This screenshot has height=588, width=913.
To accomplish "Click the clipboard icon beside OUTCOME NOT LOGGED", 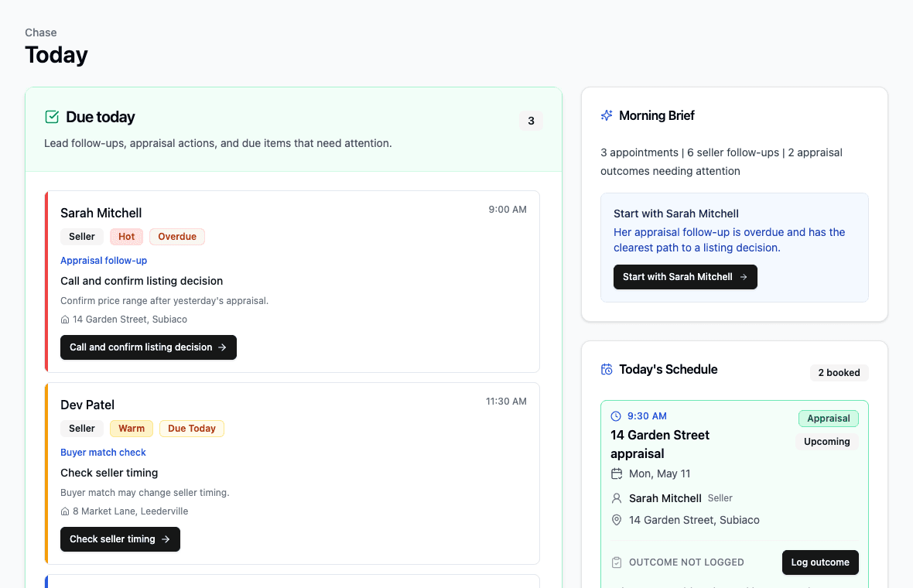I will (x=617, y=562).
